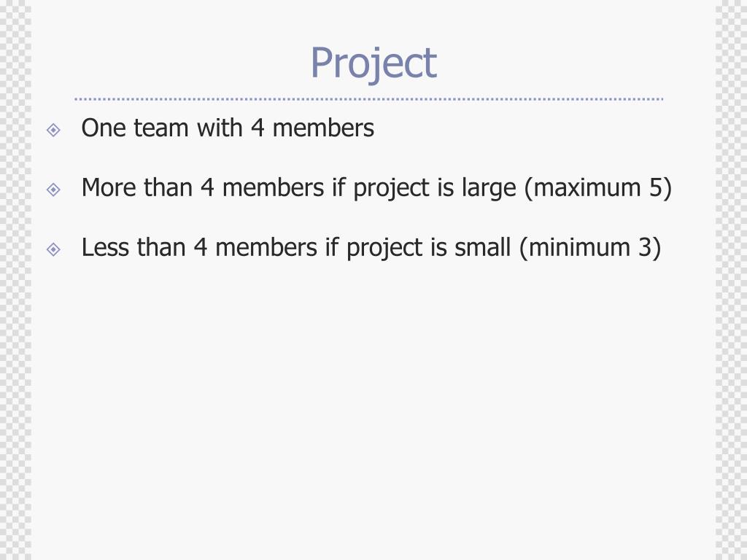Screen dimensions: 747x560
Task: Click the diamond bullet beside "One team"
Action: coord(53,130)
